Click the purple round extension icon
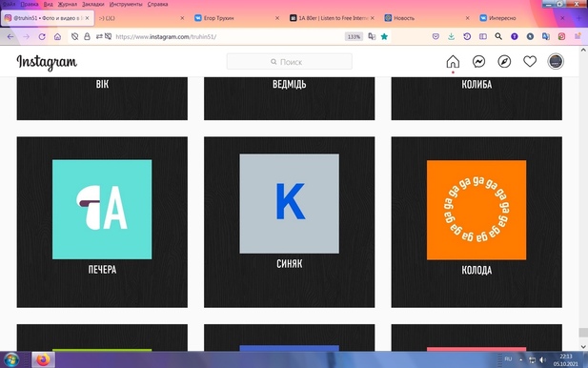This screenshot has height=368, width=588. [x=515, y=36]
